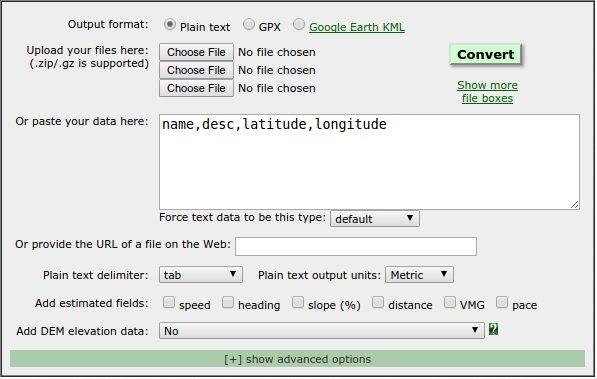The image size is (597, 379).
Task: Click the text area resize handle
Action: pyautogui.click(x=575, y=205)
